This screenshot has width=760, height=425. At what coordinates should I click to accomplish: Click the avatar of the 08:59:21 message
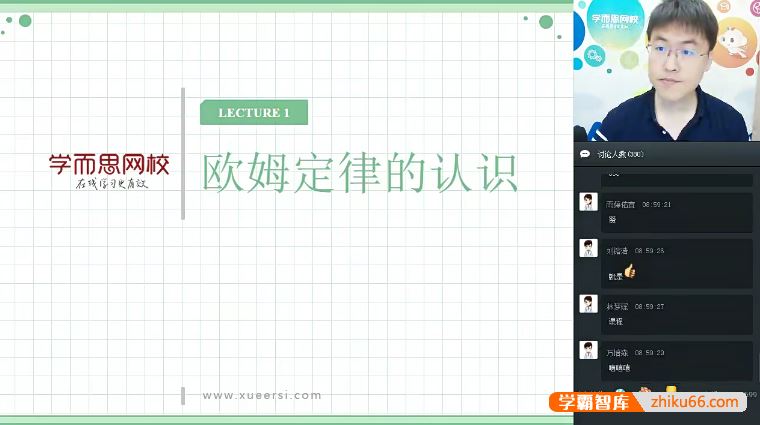588,202
